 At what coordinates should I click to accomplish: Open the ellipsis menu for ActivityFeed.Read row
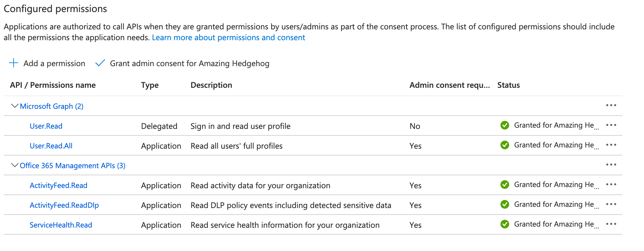click(x=611, y=185)
